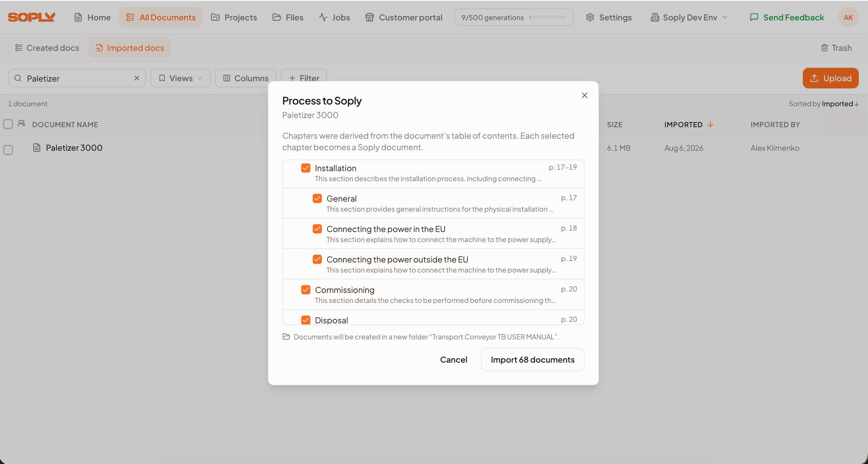The width and height of the screenshot is (868, 464).
Task: Sort by Document Name column
Action: pos(65,125)
